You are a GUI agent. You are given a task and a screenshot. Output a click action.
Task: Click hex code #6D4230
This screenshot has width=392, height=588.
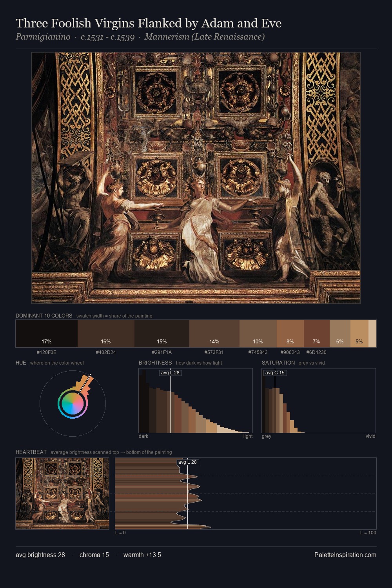[x=316, y=352]
